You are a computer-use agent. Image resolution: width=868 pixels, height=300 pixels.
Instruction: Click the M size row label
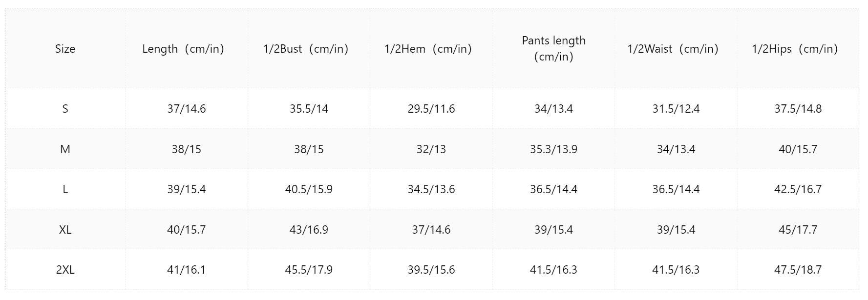point(65,149)
